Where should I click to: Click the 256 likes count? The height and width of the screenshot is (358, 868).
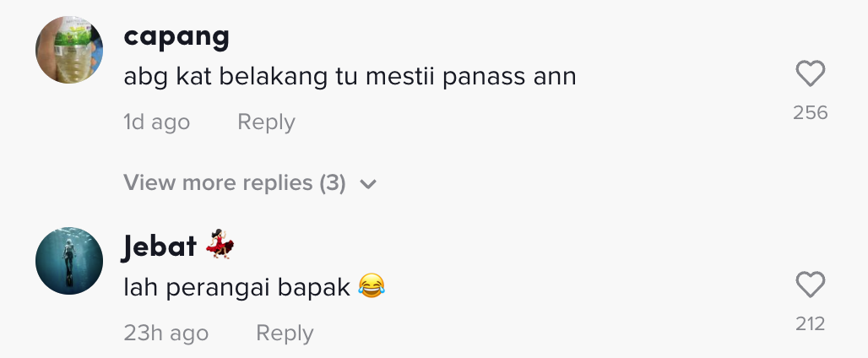pyautogui.click(x=811, y=112)
